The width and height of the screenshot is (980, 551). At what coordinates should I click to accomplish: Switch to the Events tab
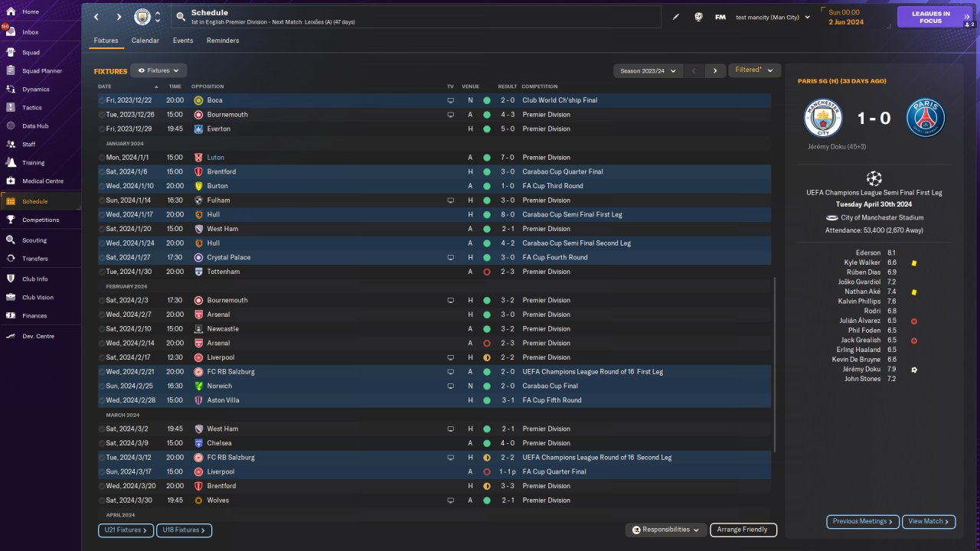click(x=183, y=41)
